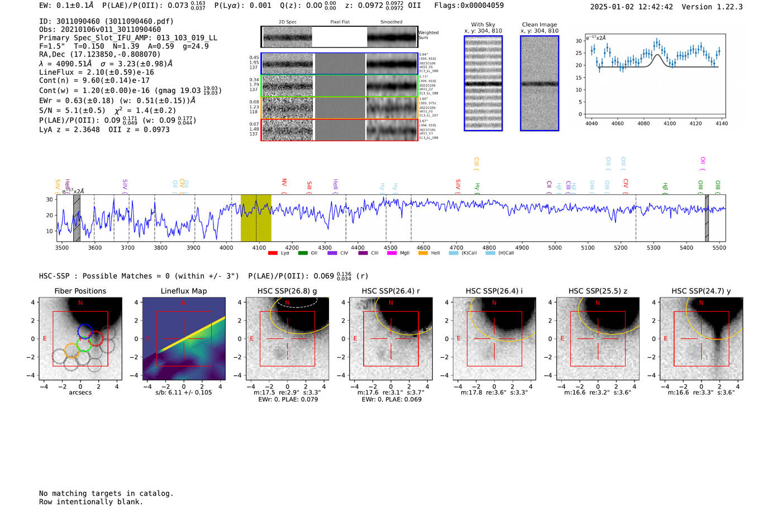This screenshot has width=782, height=532.
Task: Open the HSC SSP(24.7) y cutout
Action: 702,338
